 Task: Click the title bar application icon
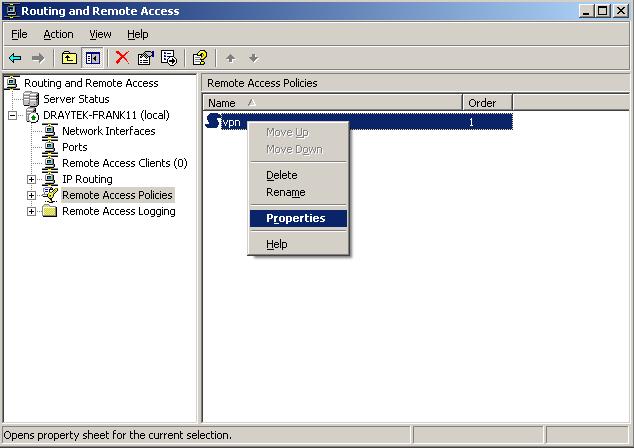point(11,11)
